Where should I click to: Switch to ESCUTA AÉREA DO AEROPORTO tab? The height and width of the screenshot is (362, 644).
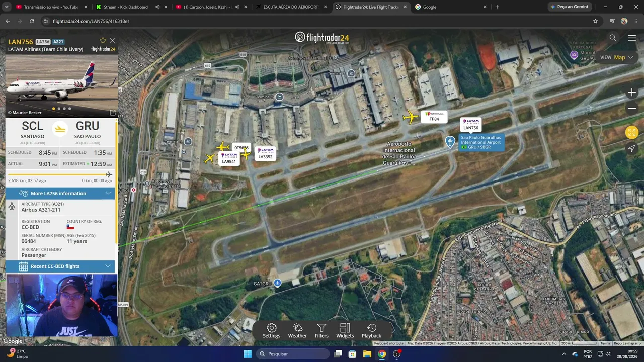point(292,7)
